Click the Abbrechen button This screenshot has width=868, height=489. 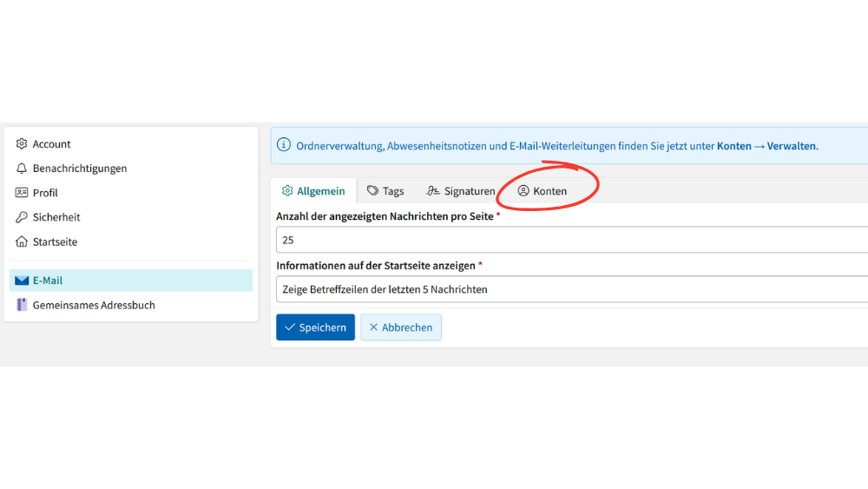(401, 327)
